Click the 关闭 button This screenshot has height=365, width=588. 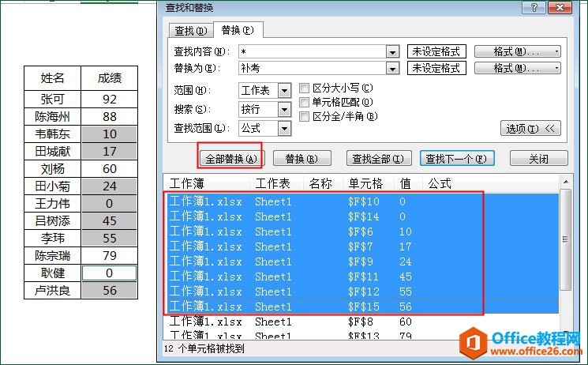[x=539, y=159]
